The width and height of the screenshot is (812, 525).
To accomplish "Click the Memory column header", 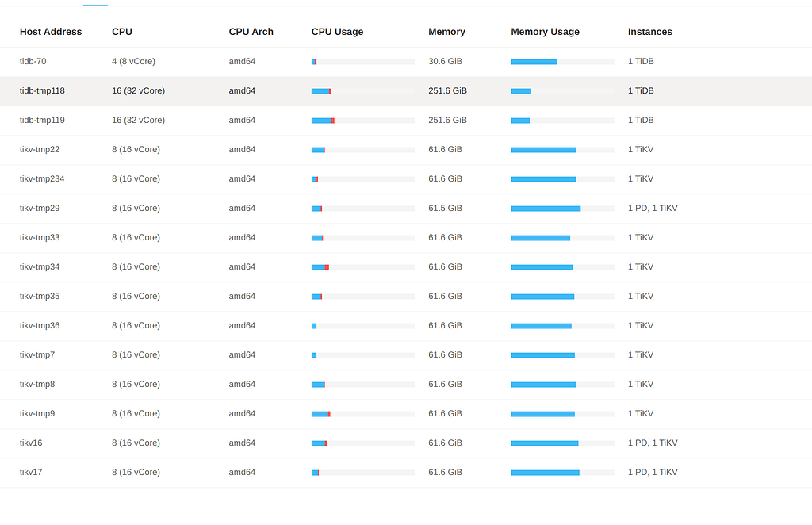I will 446,32.
